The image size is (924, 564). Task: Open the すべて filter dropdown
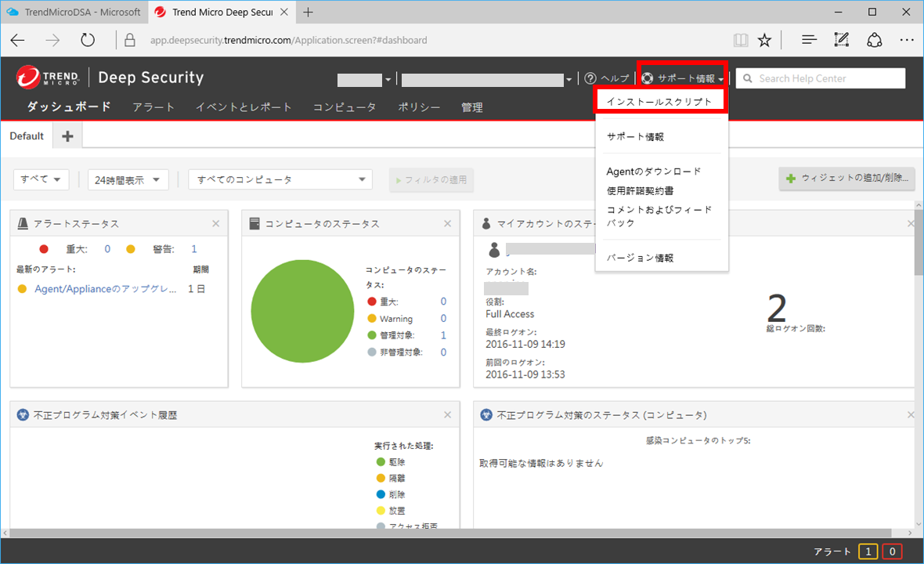[41, 179]
